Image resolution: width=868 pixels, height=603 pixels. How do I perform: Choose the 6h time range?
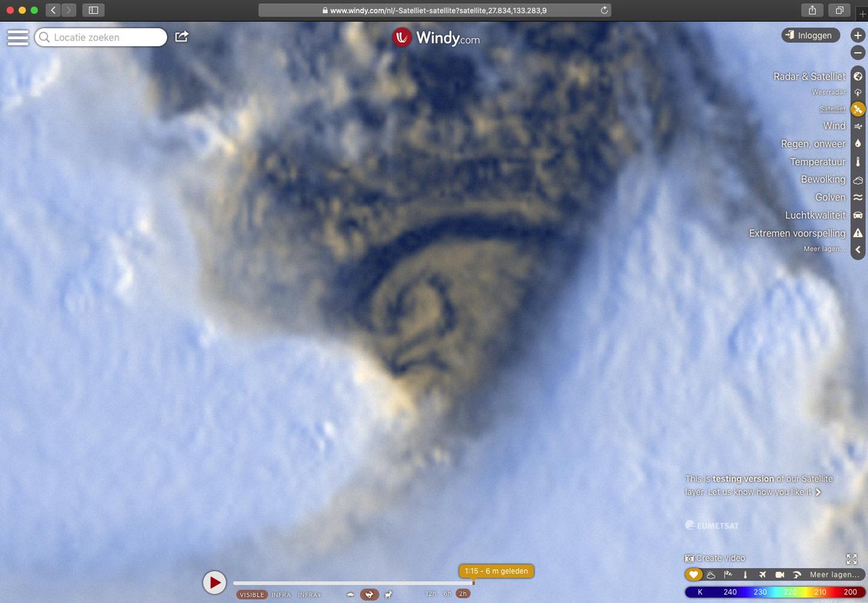448,594
